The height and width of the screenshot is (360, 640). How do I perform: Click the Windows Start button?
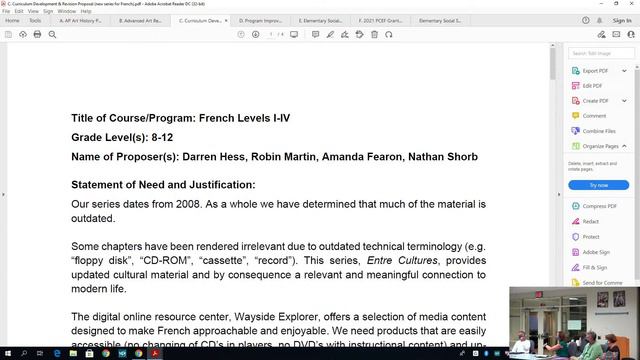tap(8, 353)
